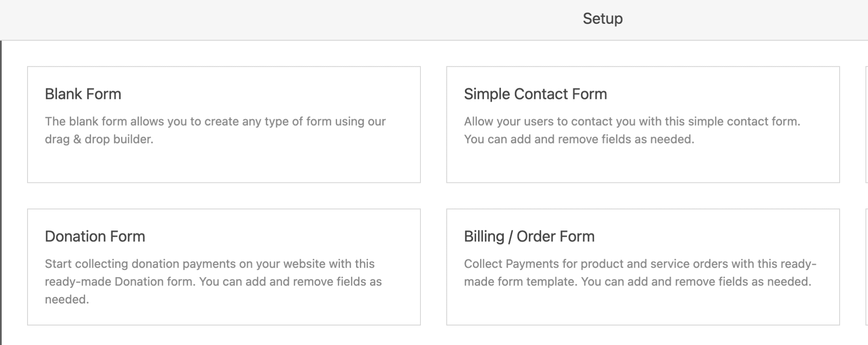Click the Blank Form title heading
This screenshot has width=868, height=345.
pyautogui.click(x=82, y=94)
